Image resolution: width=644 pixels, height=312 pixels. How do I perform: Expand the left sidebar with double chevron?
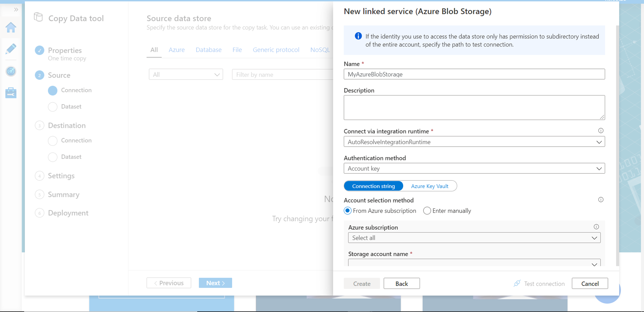(x=16, y=10)
